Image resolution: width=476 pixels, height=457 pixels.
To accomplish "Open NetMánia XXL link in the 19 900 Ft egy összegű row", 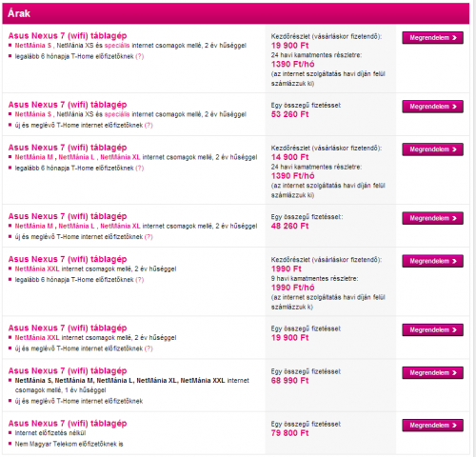I will point(37,338).
